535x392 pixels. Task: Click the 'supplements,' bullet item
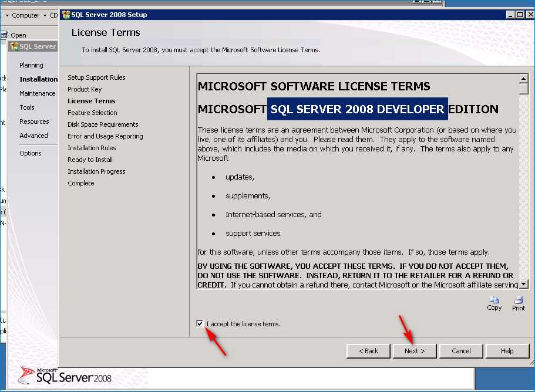coord(248,195)
